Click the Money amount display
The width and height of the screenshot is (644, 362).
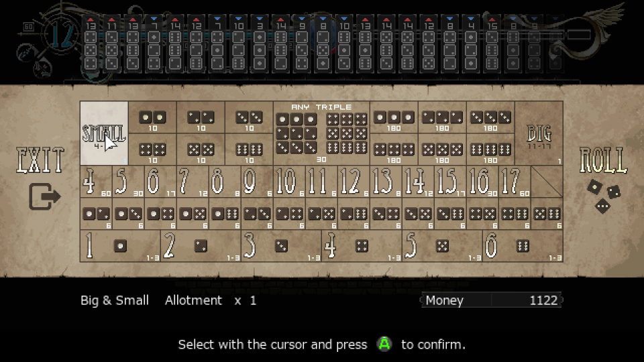[x=491, y=300]
